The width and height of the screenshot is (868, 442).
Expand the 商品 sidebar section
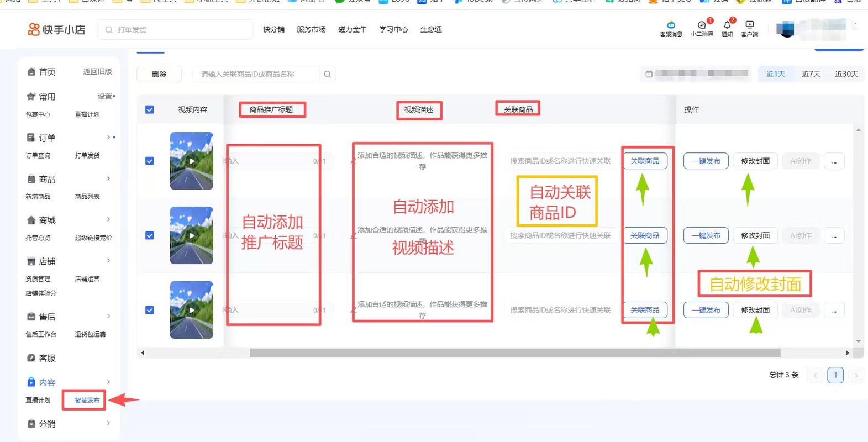tap(108, 178)
